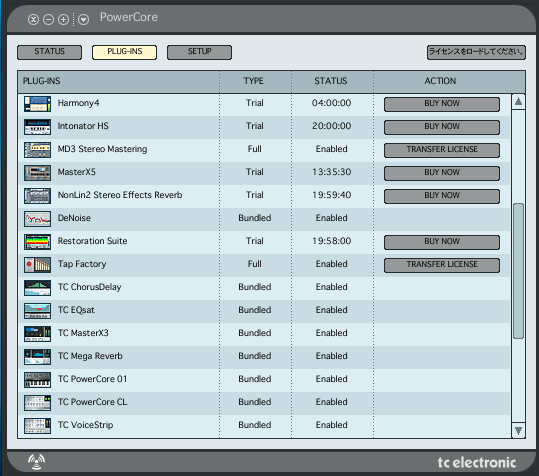Click the Tap Factory name text
The height and width of the screenshot is (476, 539).
click(82, 264)
